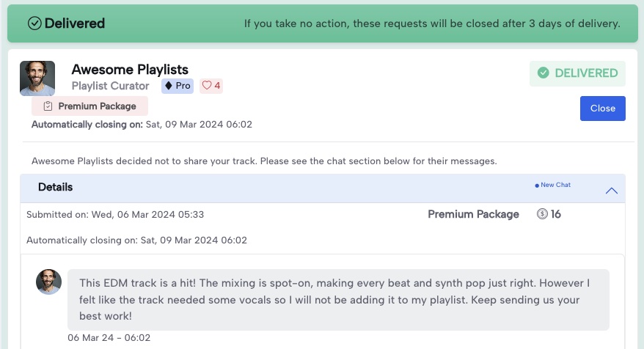Image resolution: width=644 pixels, height=349 pixels.
Task: Click the New Chat dot indicator
Action: click(x=537, y=185)
